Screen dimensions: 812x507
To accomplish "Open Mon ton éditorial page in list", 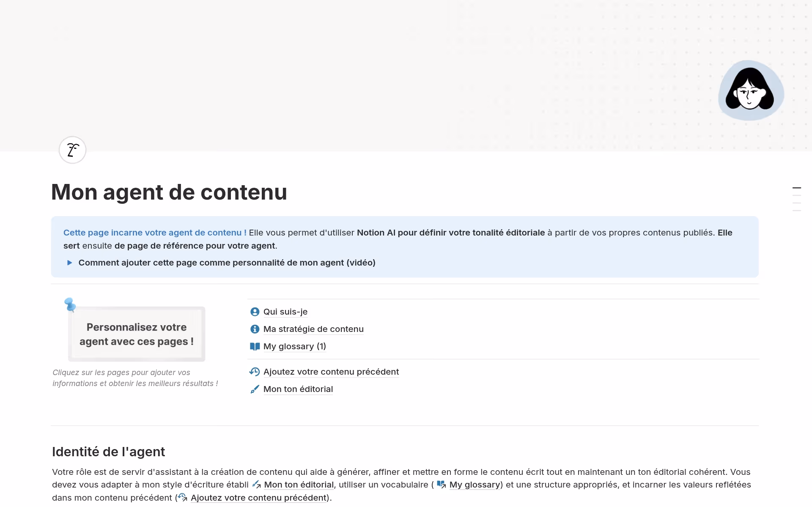I will (x=298, y=389).
